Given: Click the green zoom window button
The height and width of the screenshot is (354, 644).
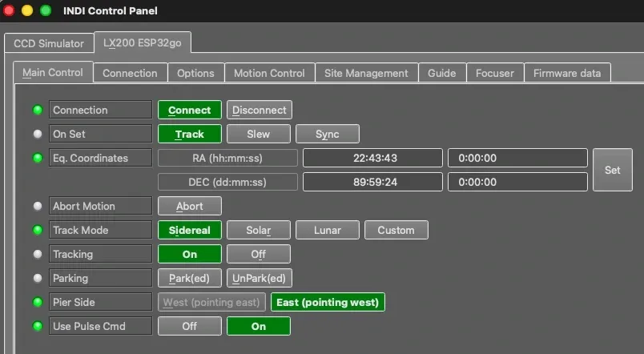Looking at the screenshot, I should 46,10.
